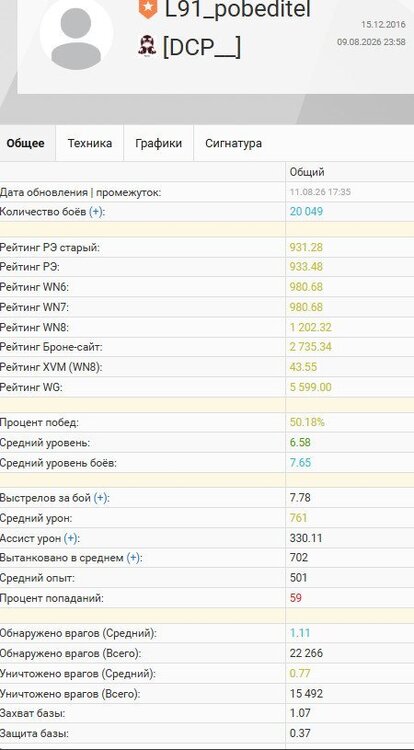Click the Общий column header
The width and height of the screenshot is (414, 750).
tap(307, 172)
